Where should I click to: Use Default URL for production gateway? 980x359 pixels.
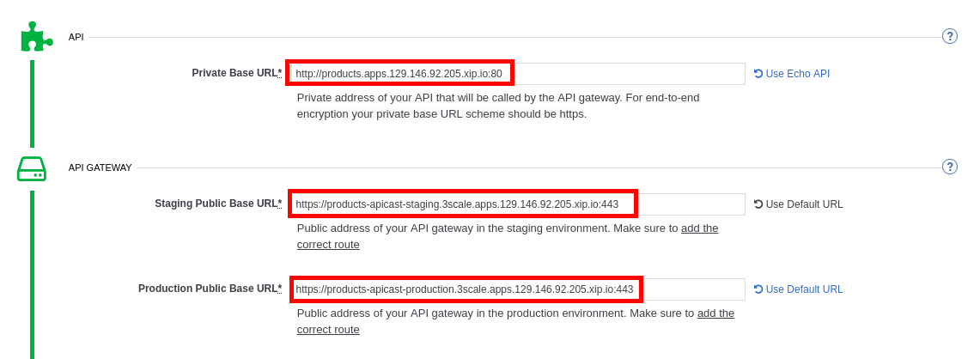[x=804, y=289]
